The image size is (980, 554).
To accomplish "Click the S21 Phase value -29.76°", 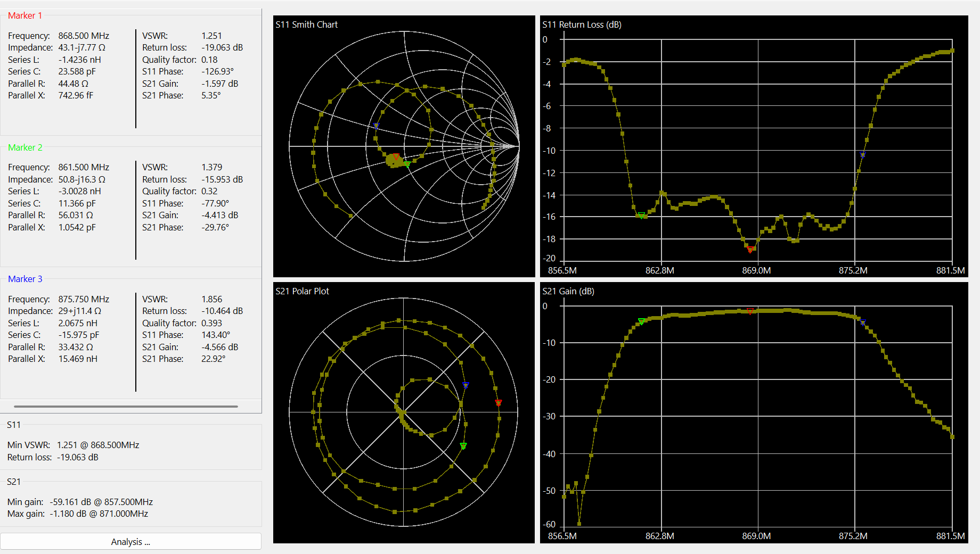I will 215,227.
